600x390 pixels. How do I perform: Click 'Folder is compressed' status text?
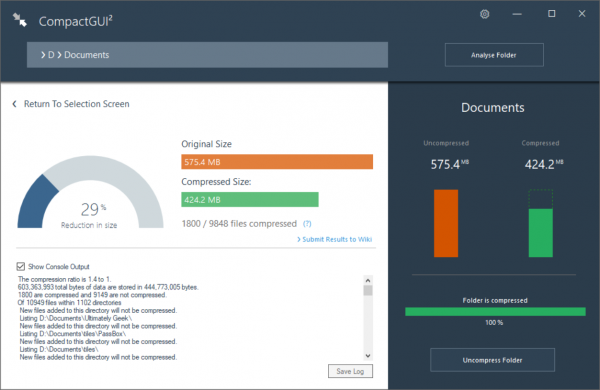coord(495,300)
